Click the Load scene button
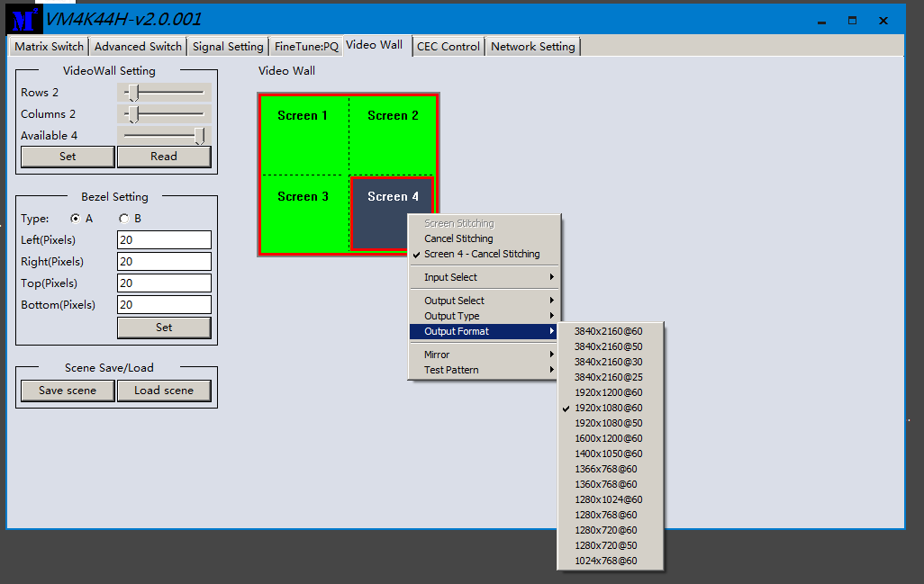 pyautogui.click(x=164, y=391)
